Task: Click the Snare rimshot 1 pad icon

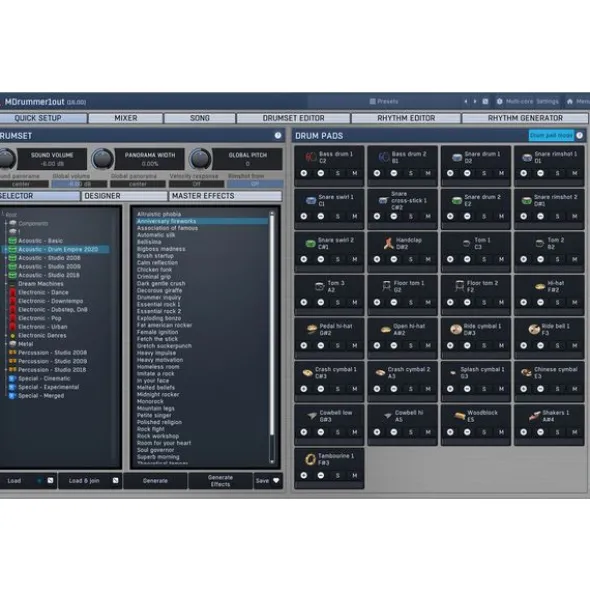Action: [x=527, y=158]
